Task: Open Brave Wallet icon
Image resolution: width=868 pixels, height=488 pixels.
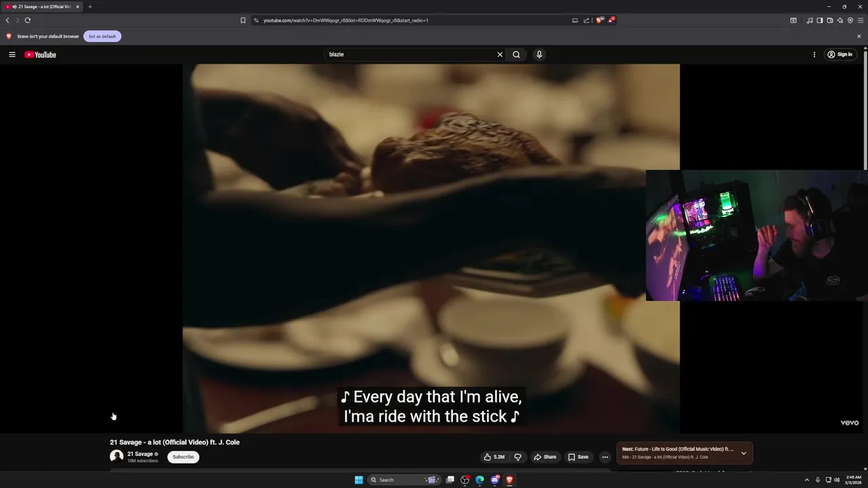Action: tap(830, 20)
